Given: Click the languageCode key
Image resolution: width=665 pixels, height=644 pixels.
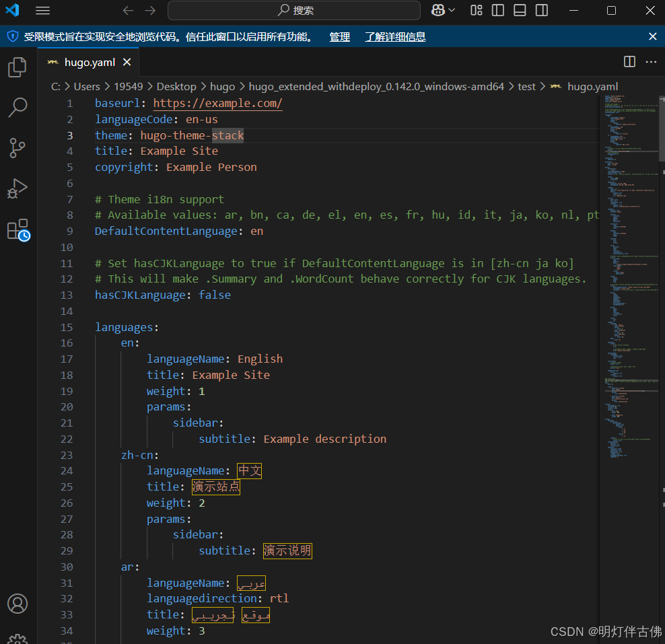Looking at the screenshot, I should pos(133,120).
